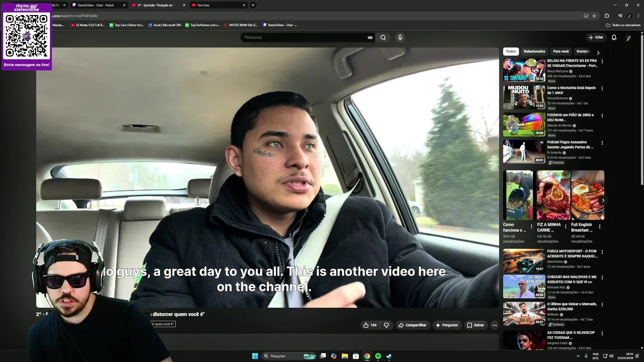Open CHEGUEI NAS MALDIVAS video thumbnail
This screenshot has height=362, width=644.
pyautogui.click(x=524, y=287)
